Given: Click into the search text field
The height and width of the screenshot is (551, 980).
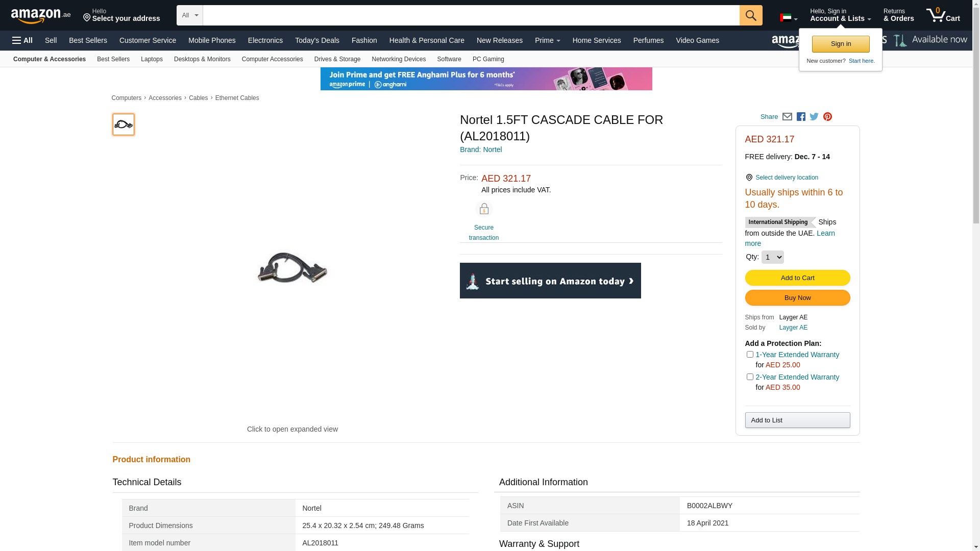Looking at the screenshot, I should pos(471,15).
